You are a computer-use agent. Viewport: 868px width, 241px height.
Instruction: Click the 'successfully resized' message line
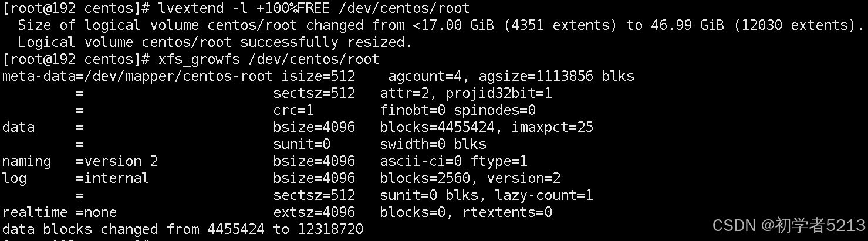click(x=215, y=42)
